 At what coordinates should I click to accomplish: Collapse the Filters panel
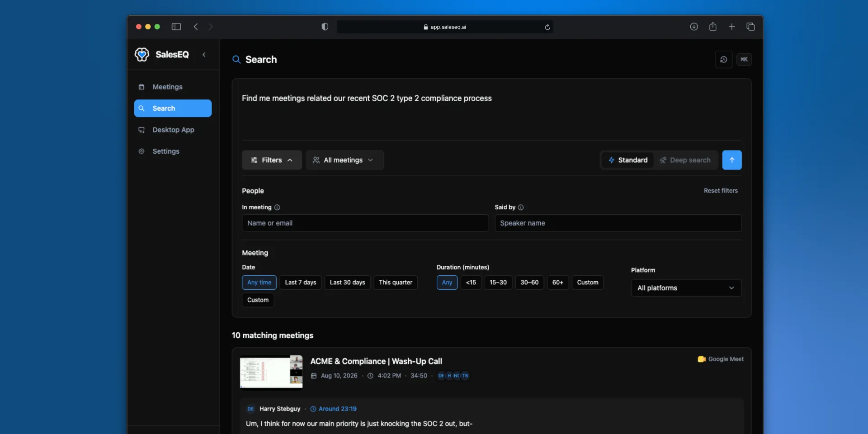point(272,160)
